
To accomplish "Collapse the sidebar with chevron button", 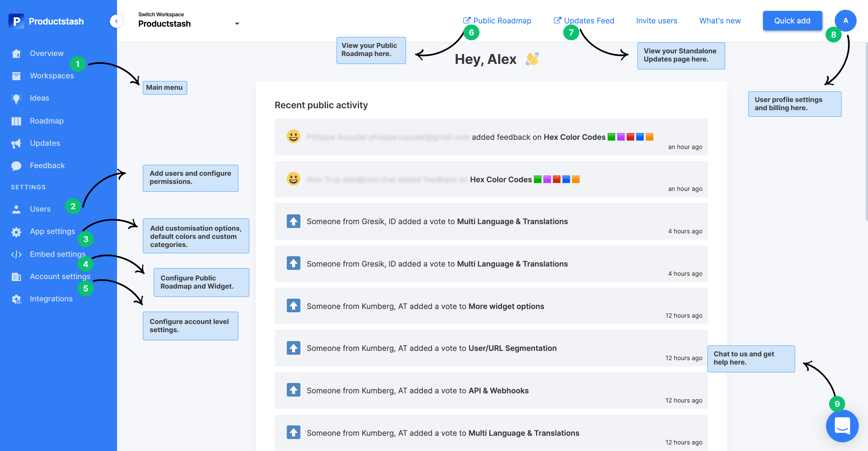I will tap(116, 21).
